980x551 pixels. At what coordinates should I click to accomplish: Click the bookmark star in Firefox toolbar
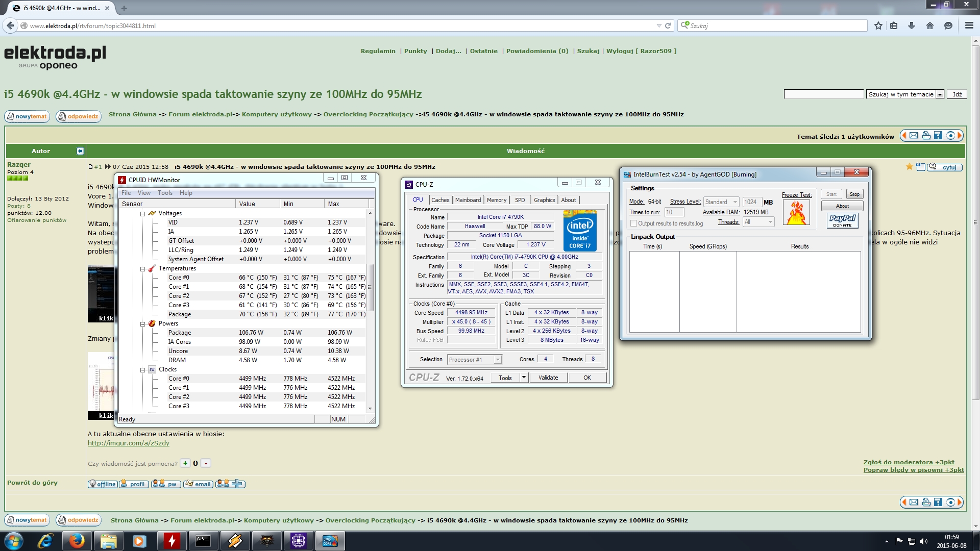tap(878, 26)
